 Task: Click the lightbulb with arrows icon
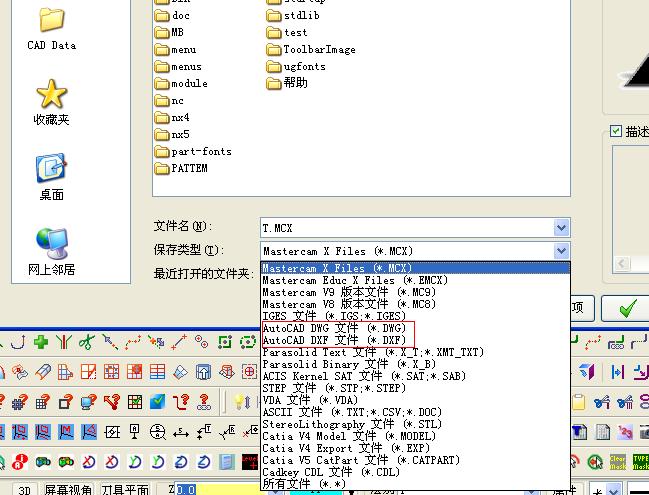pyautogui.click(x=242, y=401)
